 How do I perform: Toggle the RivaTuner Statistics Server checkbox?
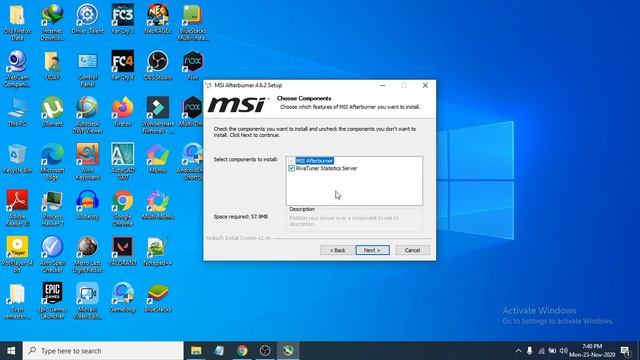tap(291, 168)
